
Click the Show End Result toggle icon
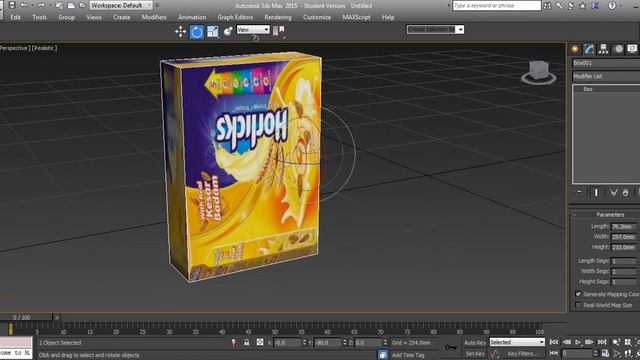[596, 192]
